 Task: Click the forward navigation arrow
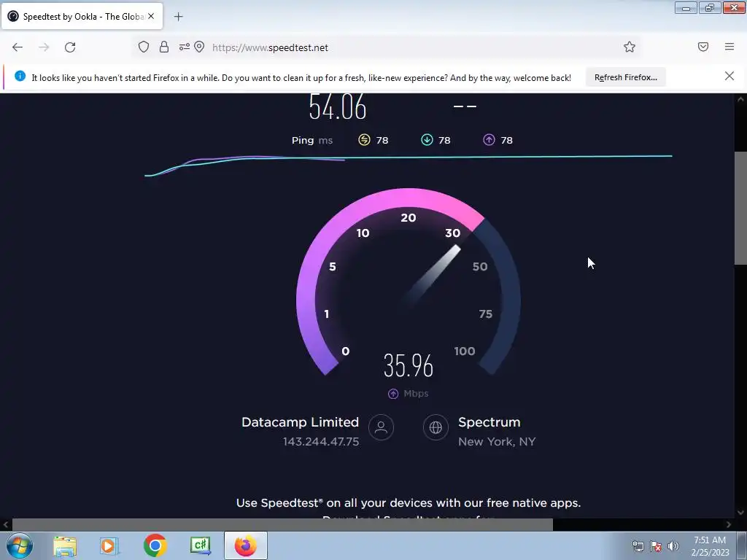[x=44, y=47]
